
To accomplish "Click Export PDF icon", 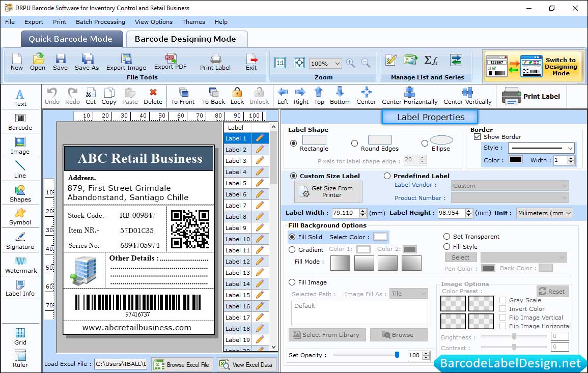I will point(170,62).
